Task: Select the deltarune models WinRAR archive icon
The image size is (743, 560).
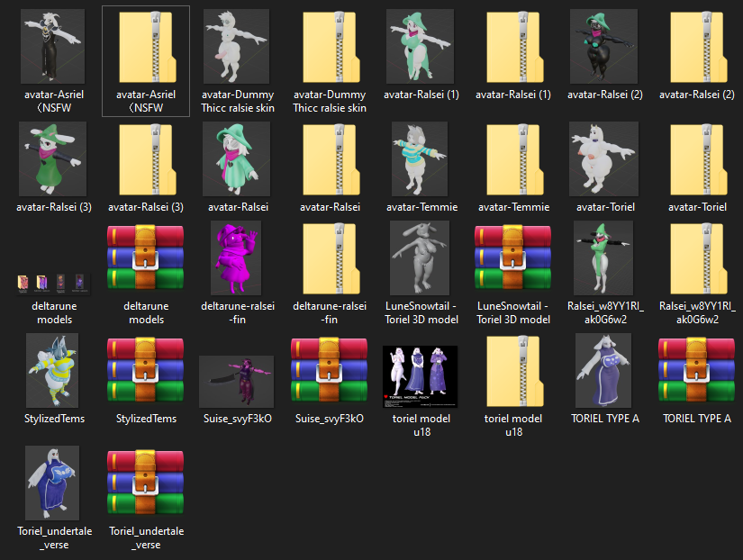Action: pyautogui.click(x=146, y=257)
